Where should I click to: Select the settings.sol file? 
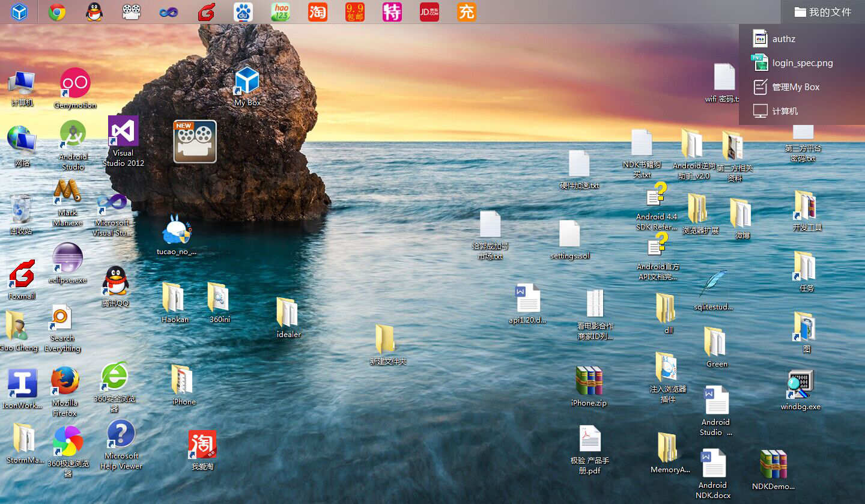569,240
